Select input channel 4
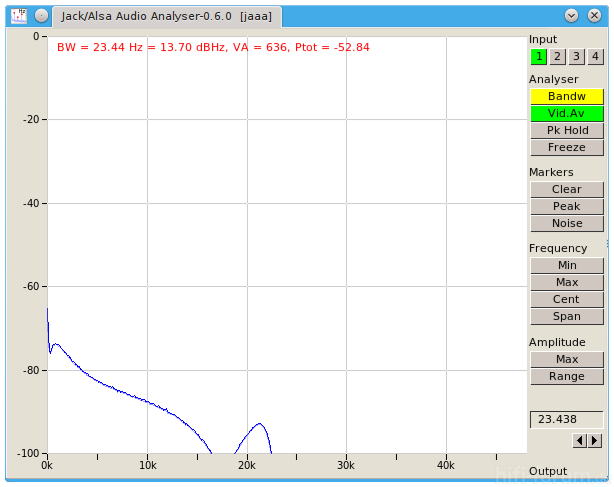 (x=595, y=57)
